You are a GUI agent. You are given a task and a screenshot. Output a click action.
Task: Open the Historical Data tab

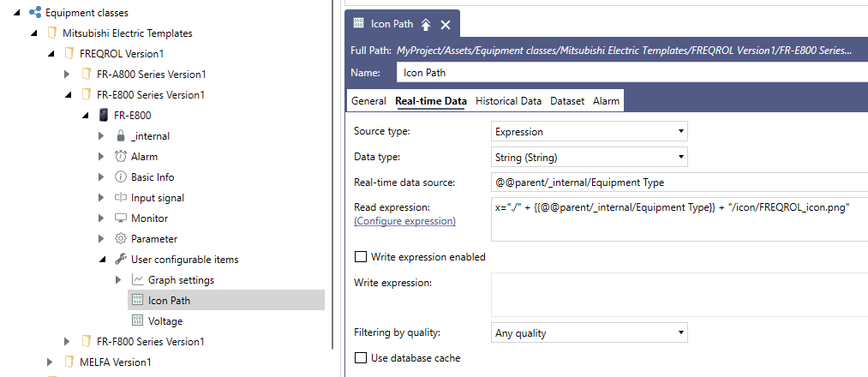click(x=508, y=101)
